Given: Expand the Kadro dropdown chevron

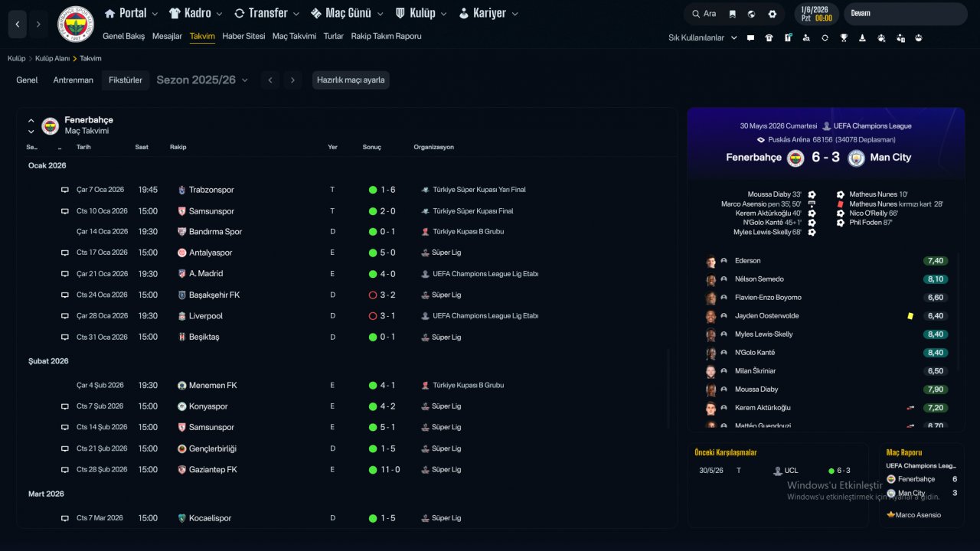Looking at the screenshot, I should pyautogui.click(x=219, y=14).
